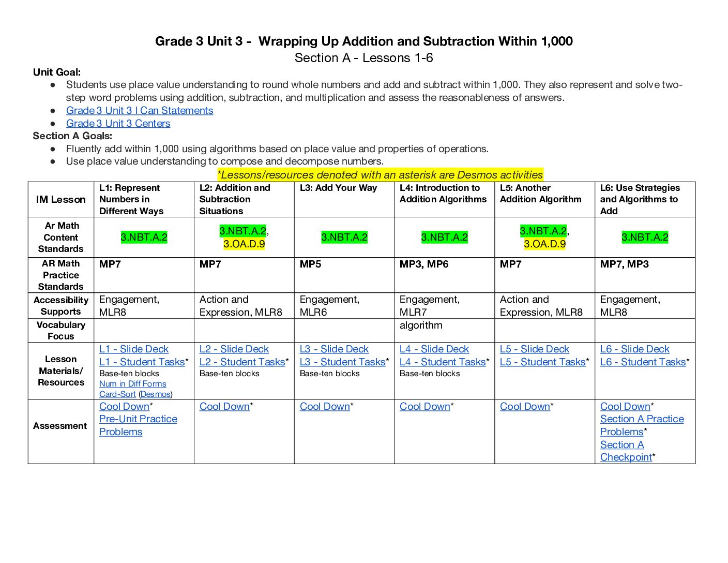Open Num in Diff Forms link
728x563 pixels.
click(133, 384)
